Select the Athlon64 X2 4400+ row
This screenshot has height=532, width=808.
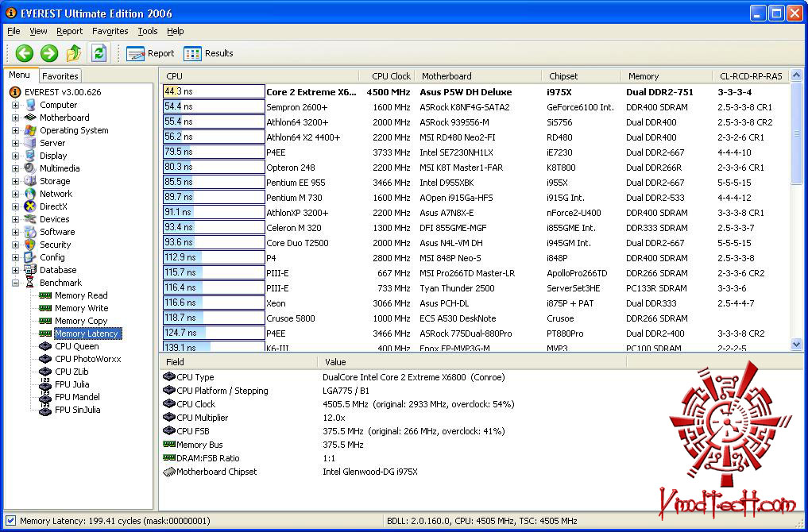coord(475,137)
